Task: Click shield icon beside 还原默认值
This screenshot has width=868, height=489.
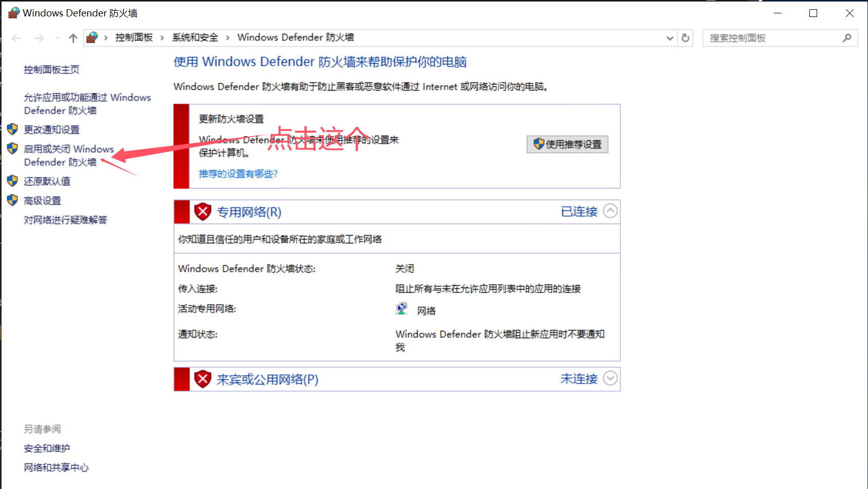Action: (x=13, y=180)
